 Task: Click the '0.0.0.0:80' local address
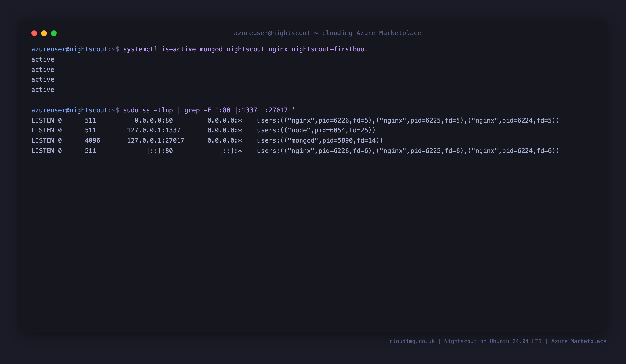click(154, 120)
